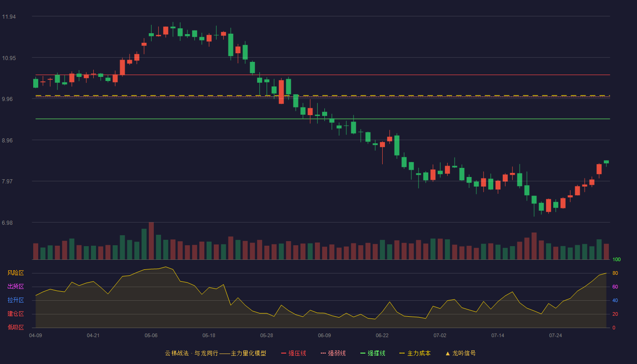Click the chart title 云梯战法 · 与龙同行
This screenshot has width=637, height=364.
(x=192, y=353)
